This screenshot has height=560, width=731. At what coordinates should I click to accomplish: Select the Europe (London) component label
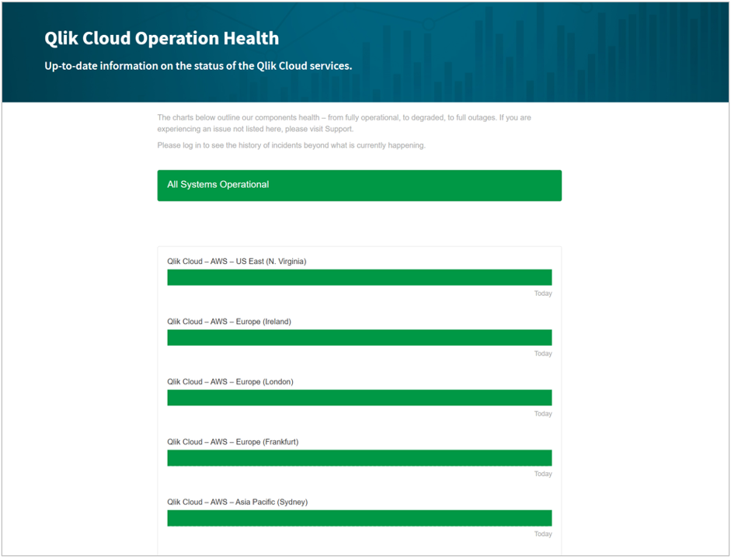click(x=230, y=382)
